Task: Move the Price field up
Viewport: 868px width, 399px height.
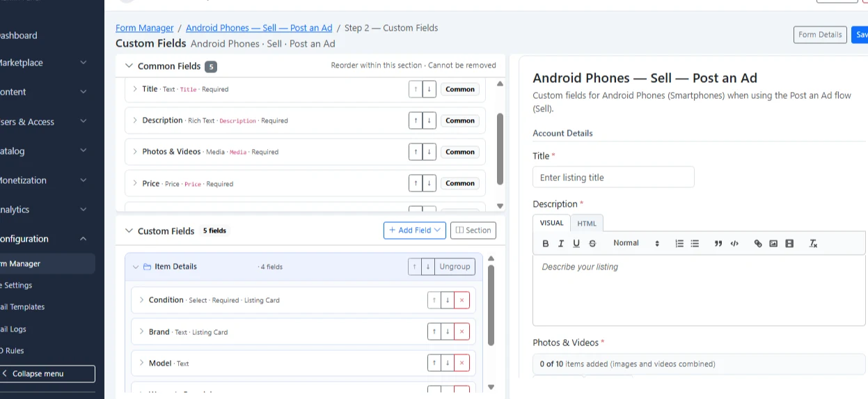Action: 416,183
